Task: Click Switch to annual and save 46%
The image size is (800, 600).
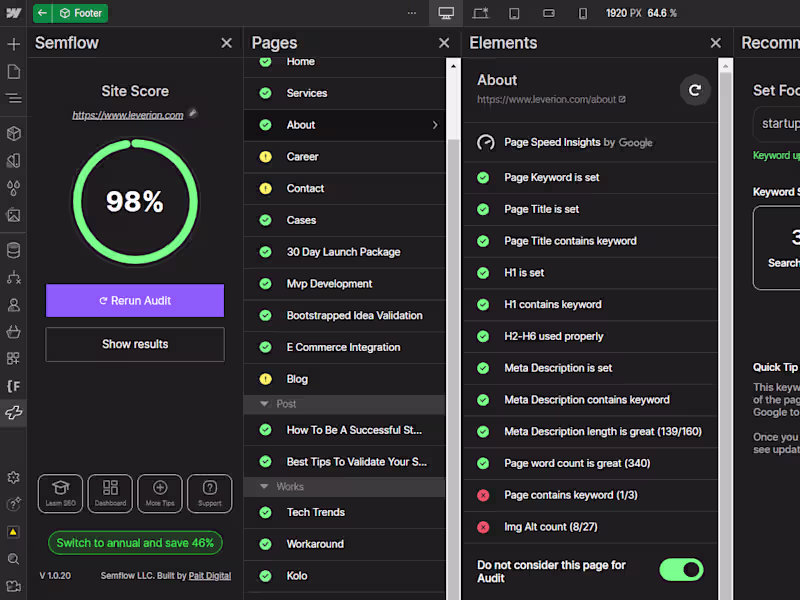Action: (135, 543)
